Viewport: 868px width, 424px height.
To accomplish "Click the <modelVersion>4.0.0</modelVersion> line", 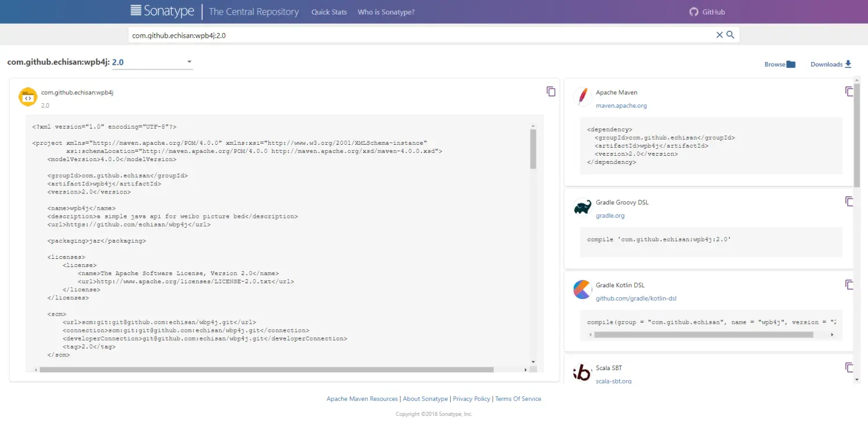I will pos(112,159).
